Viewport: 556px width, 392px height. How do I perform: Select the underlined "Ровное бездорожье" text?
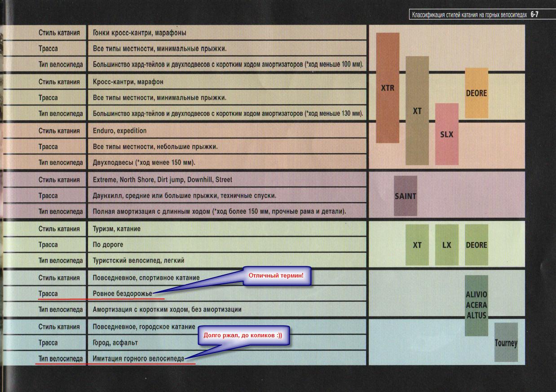click(x=122, y=294)
